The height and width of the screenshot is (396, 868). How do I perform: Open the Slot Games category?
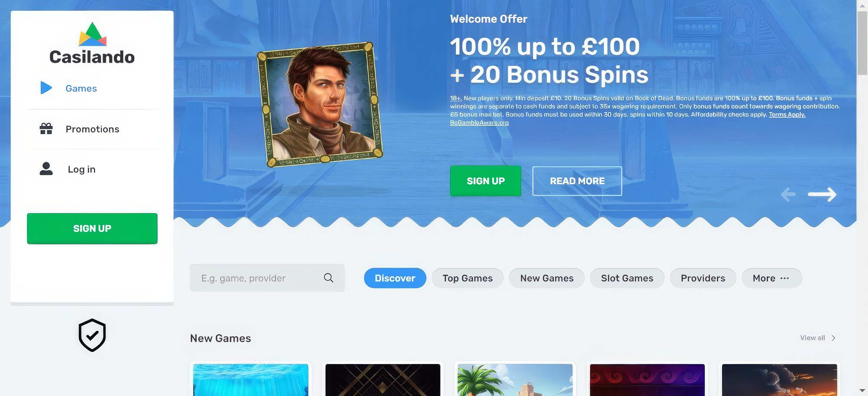coord(627,278)
